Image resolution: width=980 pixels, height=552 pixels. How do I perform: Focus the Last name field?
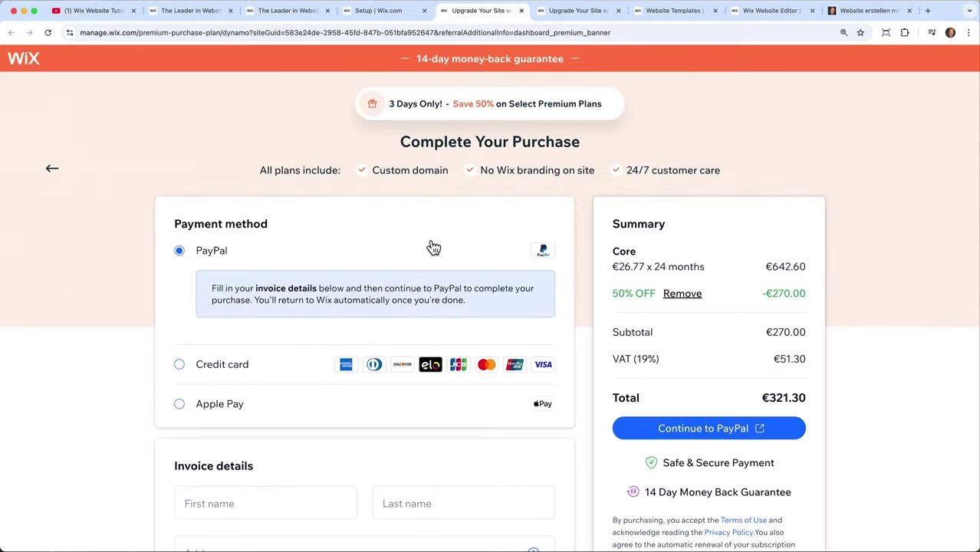tap(463, 504)
